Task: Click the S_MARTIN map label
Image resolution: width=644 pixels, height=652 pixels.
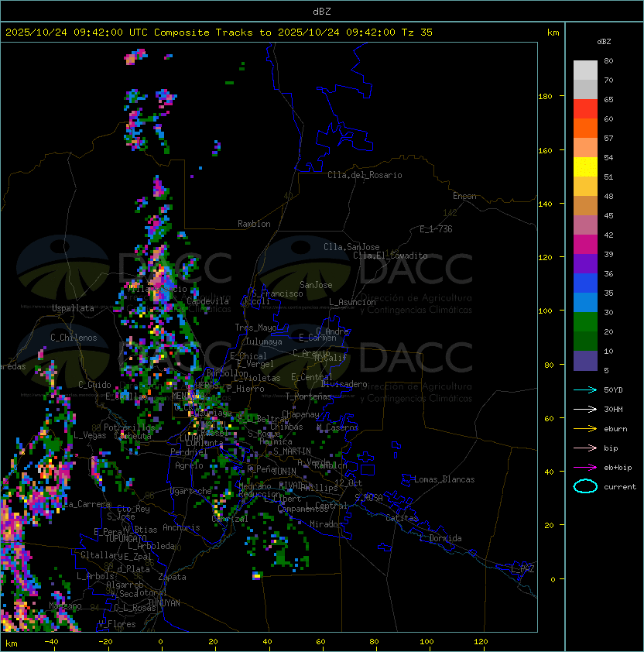Action: point(292,451)
